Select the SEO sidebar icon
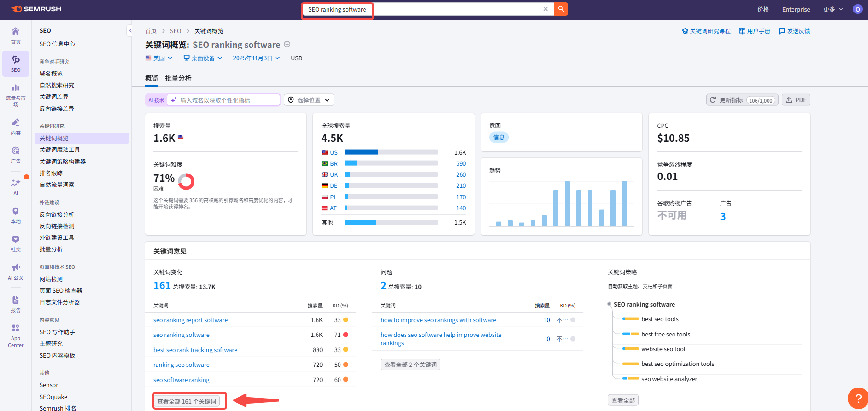This screenshot has width=868, height=411. tap(16, 64)
